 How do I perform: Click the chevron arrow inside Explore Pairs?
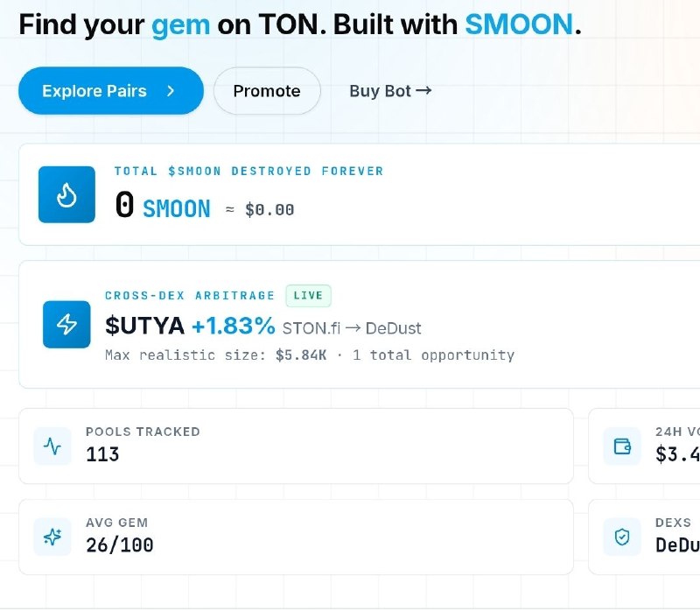pos(171,91)
